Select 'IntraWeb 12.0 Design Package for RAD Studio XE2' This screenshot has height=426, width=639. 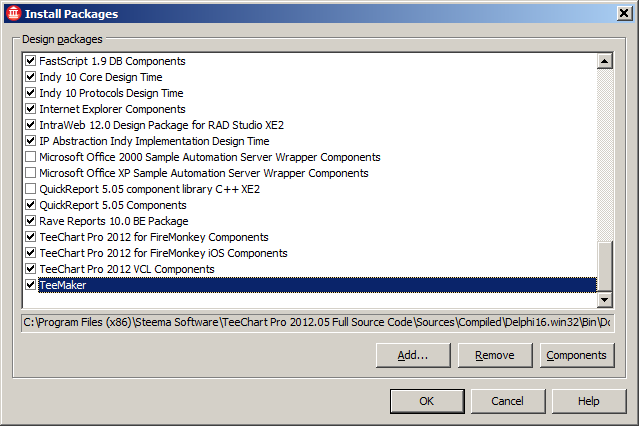[161, 125]
